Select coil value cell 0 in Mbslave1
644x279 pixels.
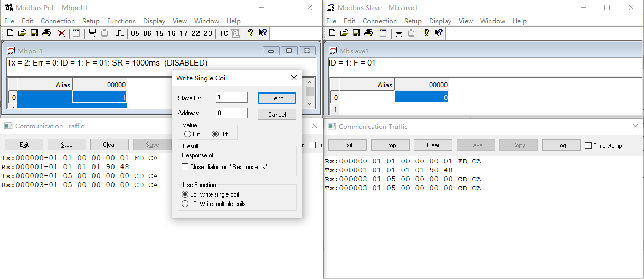click(421, 97)
